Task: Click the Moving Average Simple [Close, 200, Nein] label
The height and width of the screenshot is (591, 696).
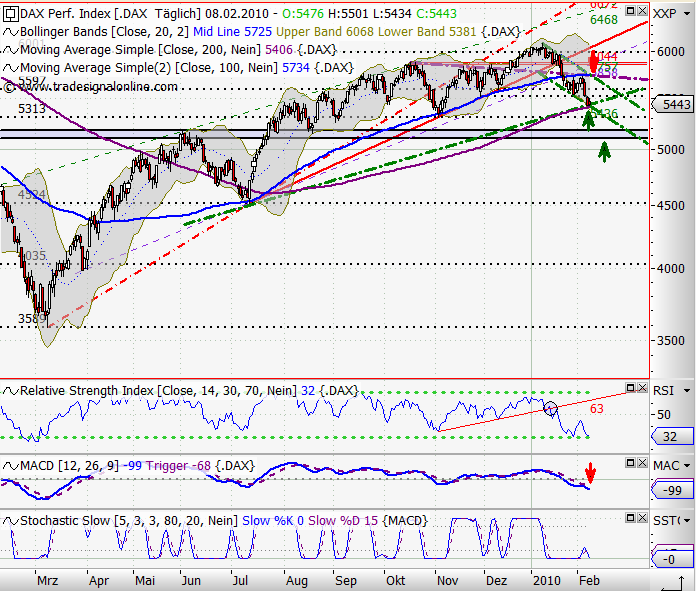Action: (x=140, y=50)
